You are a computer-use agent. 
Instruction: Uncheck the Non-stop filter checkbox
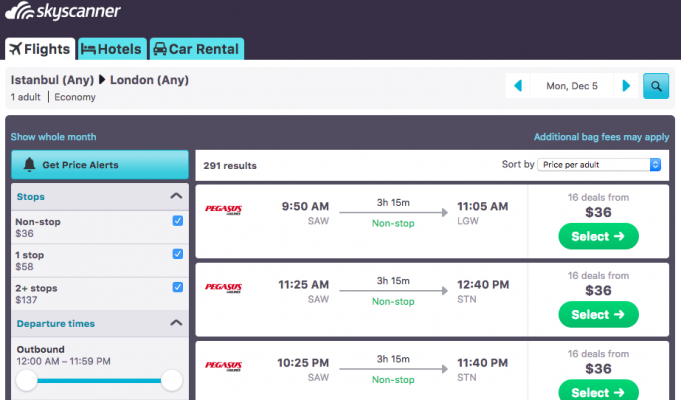[x=177, y=221]
